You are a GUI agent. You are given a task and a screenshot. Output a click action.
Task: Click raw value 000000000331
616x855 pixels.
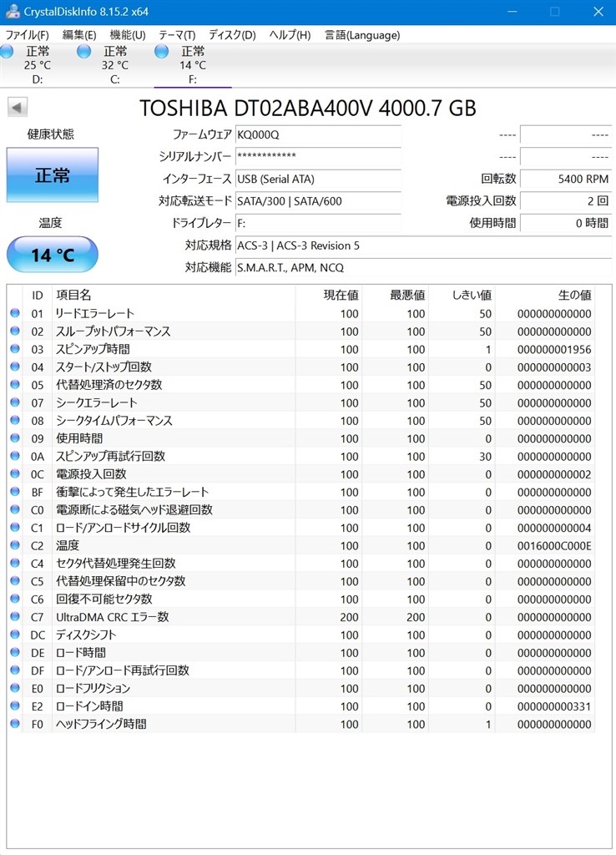(554, 706)
